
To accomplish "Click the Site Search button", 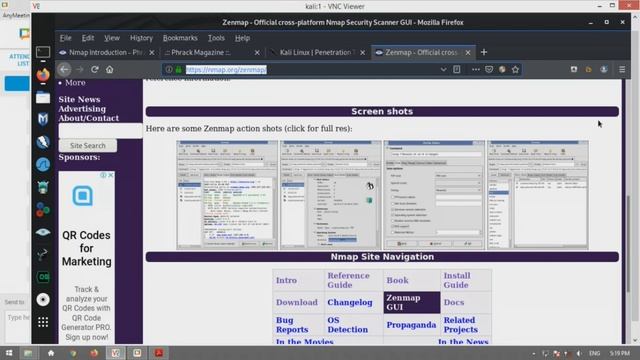I will pyautogui.click(x=88, y=146).
